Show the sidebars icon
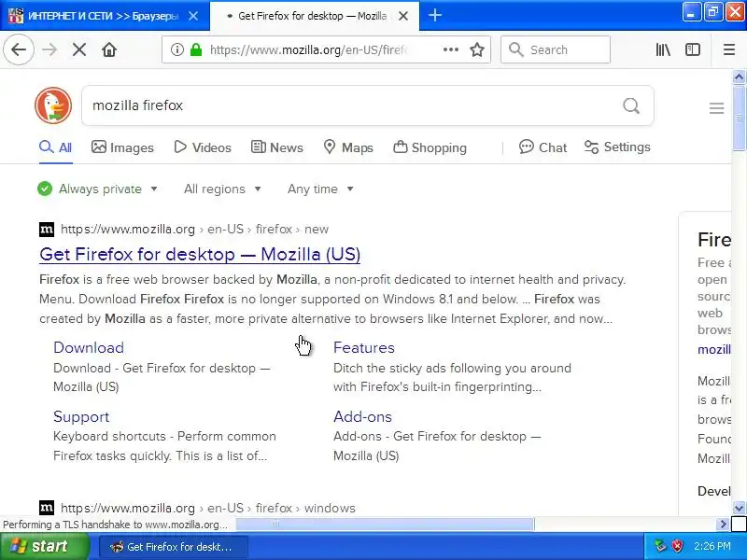This screenshot has width=747, height=560. click(x=692, y=49)
